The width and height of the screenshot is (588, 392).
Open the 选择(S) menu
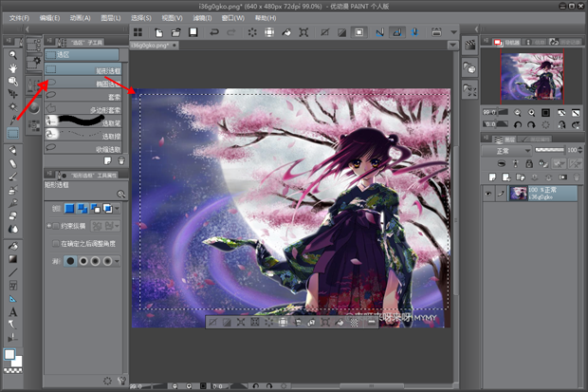[x=141, y=18]
